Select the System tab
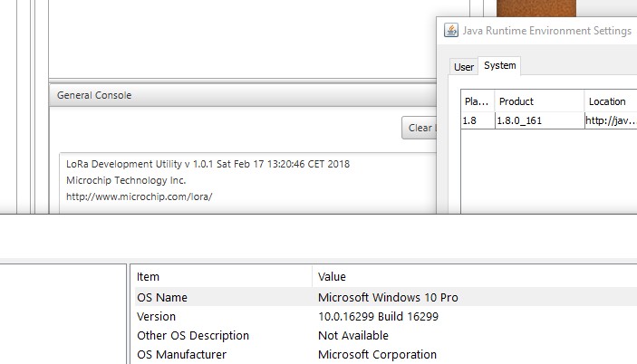Image resolution: width=637 pixels, height=364 pixels. click(499, 65)
